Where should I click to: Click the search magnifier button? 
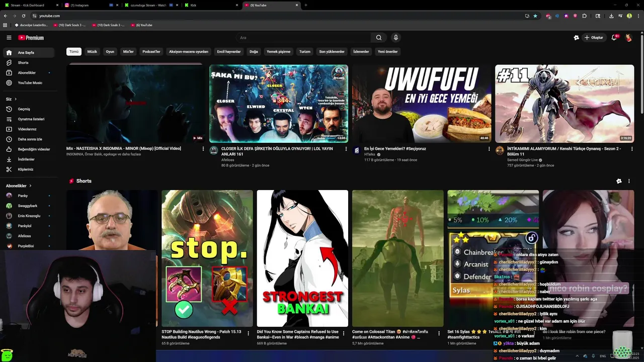click(379, 38)
